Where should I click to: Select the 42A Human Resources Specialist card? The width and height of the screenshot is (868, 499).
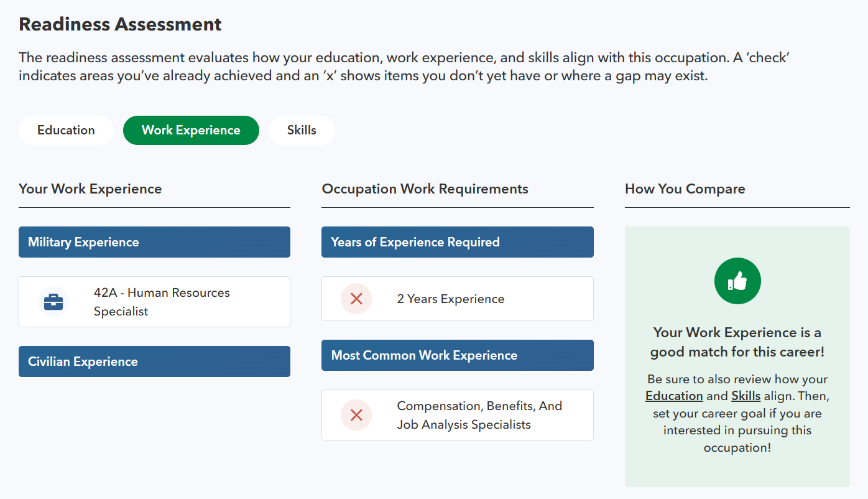[x=154, y=301]
